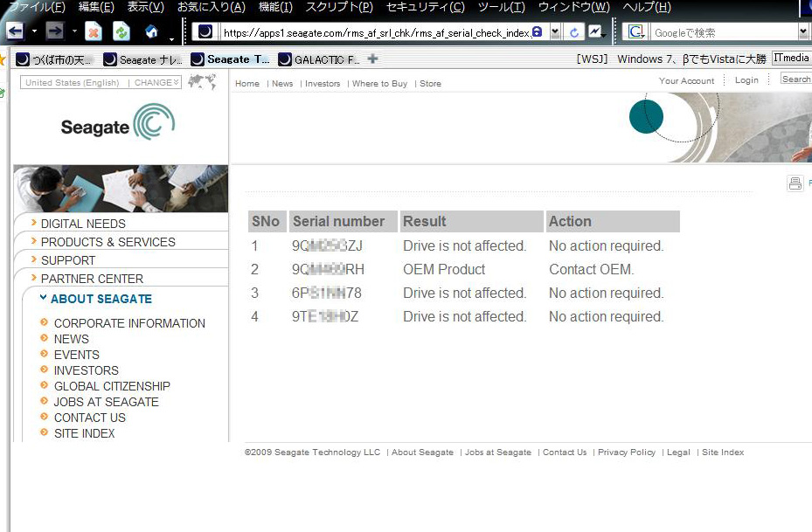Screen dimensions: 812x532
Task: Click the site Search box
Action: click(796, 79)
